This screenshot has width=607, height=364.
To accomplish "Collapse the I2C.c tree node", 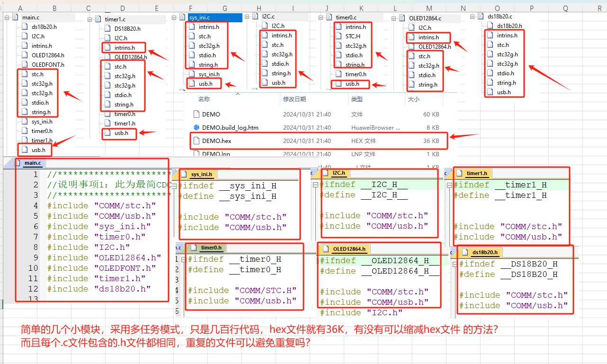I will click(248, 17).
